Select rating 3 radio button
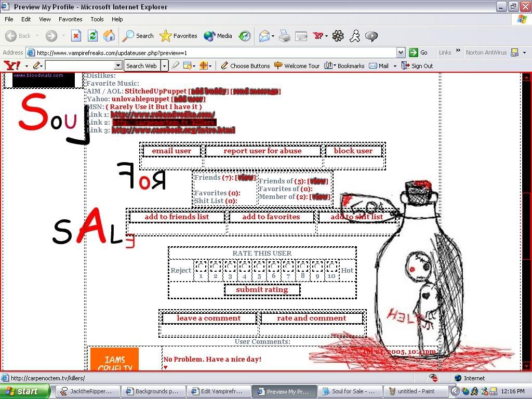 (230, 266)
